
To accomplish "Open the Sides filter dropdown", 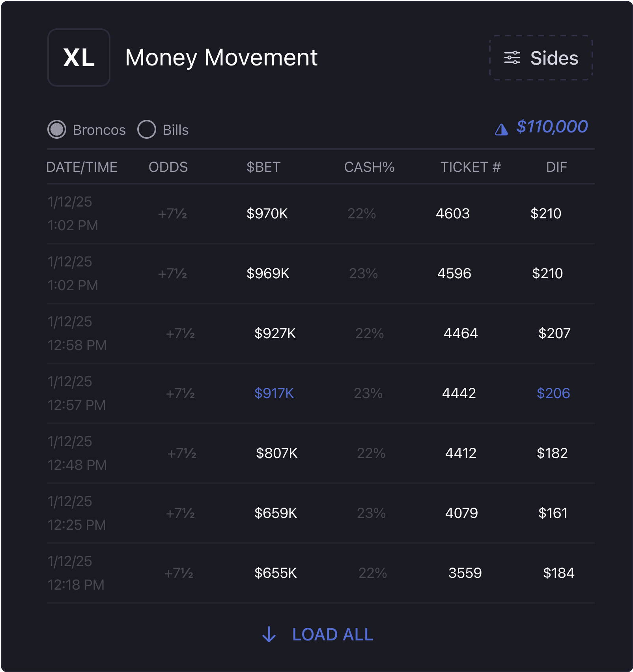I will (x=541, y=58).
